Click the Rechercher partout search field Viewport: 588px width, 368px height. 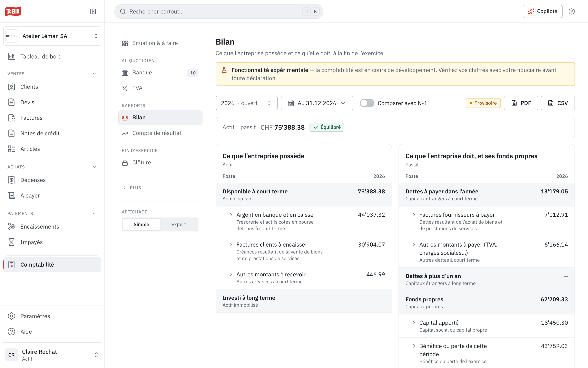(x=219, y=11)
